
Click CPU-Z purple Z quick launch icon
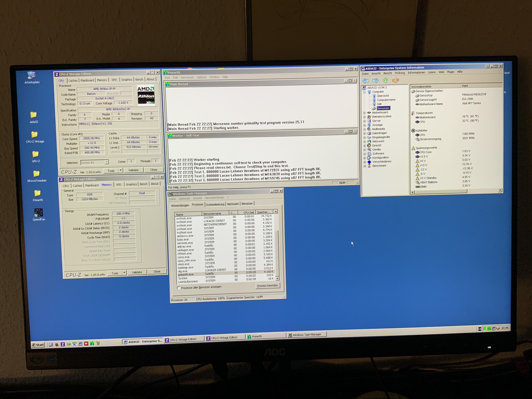63,344
